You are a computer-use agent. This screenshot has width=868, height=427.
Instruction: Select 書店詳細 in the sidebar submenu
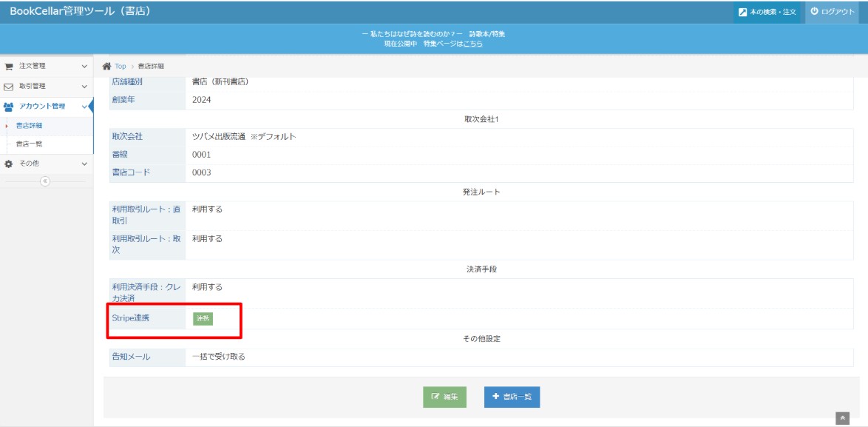(x=30, y=126)
